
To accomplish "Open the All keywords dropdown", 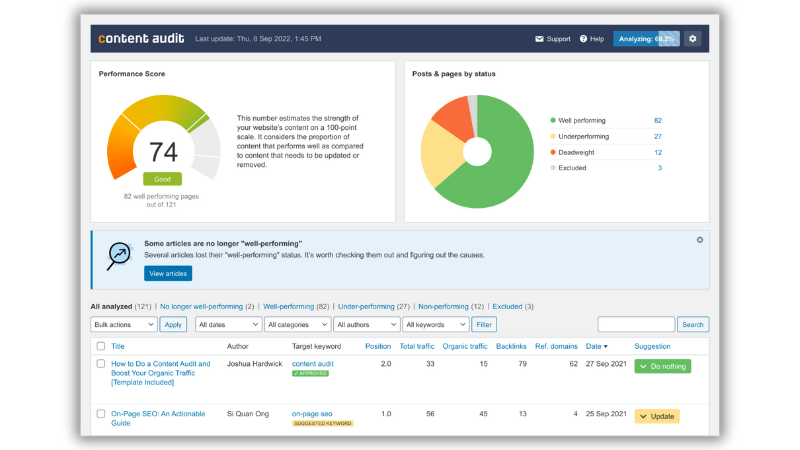I will (x=435, y=324).
